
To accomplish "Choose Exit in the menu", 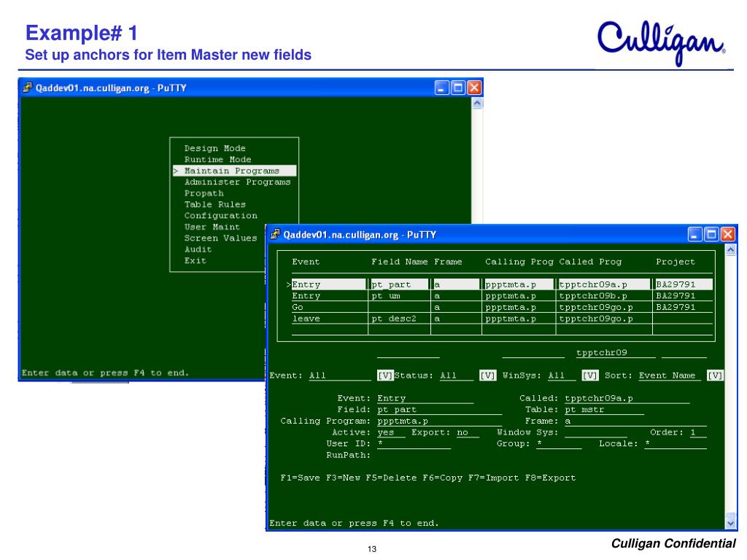I will click(x=196, y=261).
